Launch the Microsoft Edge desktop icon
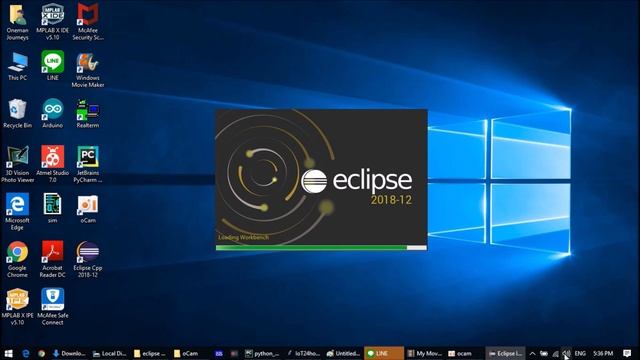Screen dimensions: 640x360 (17, 211)
